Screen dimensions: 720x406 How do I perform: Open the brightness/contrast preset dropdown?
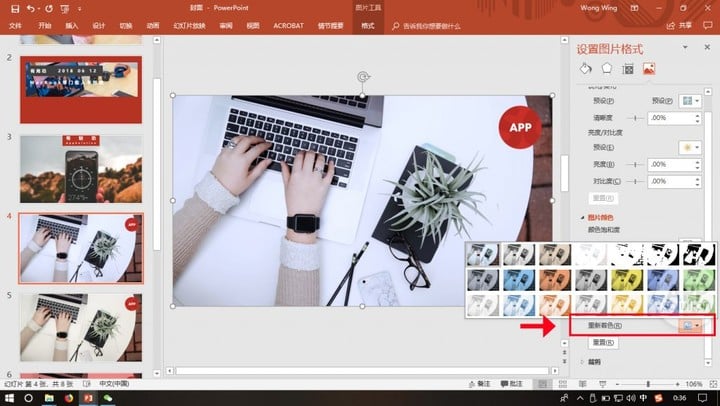[x=690, y=147]
